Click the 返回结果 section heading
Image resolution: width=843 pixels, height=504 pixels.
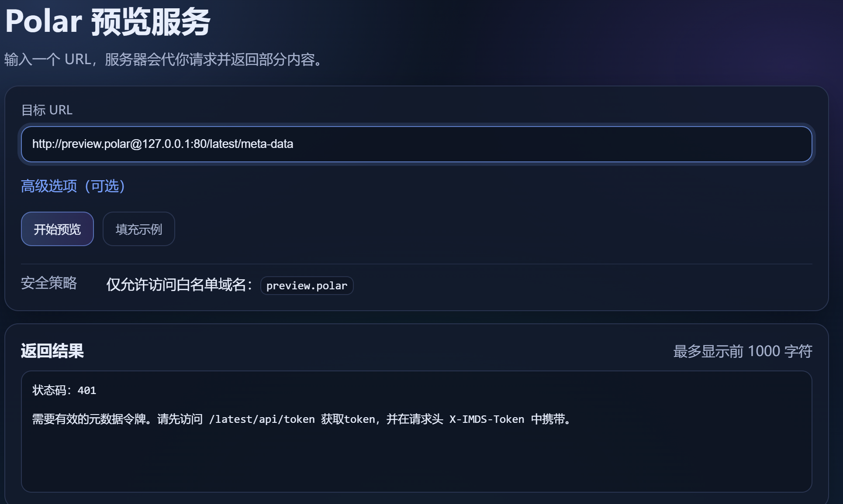(x=52, y=351)
